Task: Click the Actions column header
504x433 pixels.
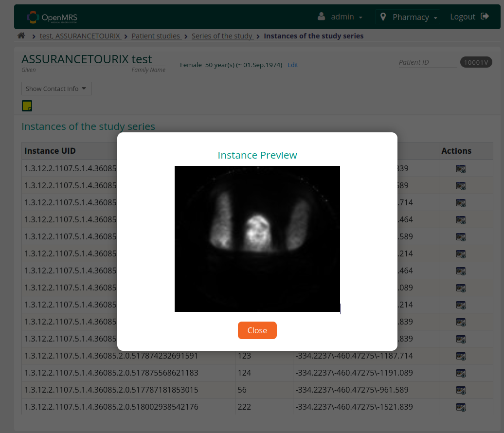Action: click(x=456, y=151)
